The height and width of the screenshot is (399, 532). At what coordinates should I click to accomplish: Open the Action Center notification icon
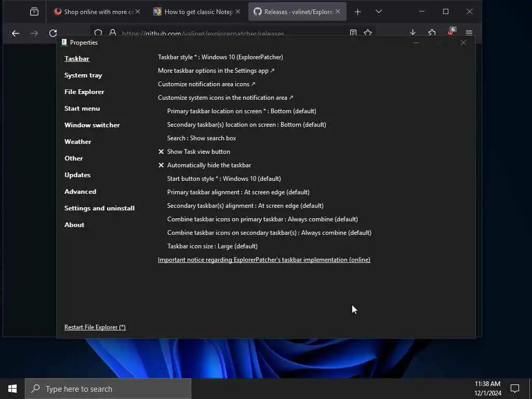coord(515,389)
